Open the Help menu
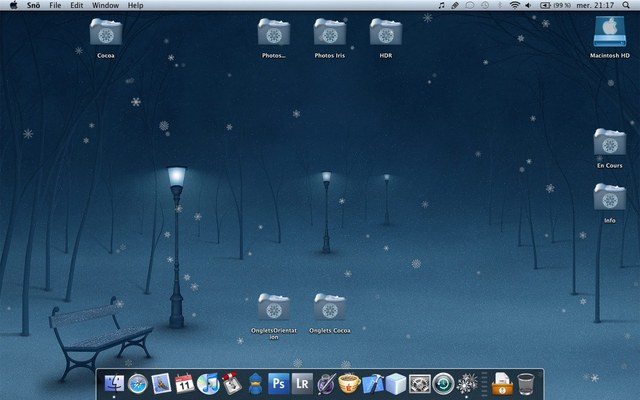Viewport: 640px width, 400px height. (x=136, y=5)
